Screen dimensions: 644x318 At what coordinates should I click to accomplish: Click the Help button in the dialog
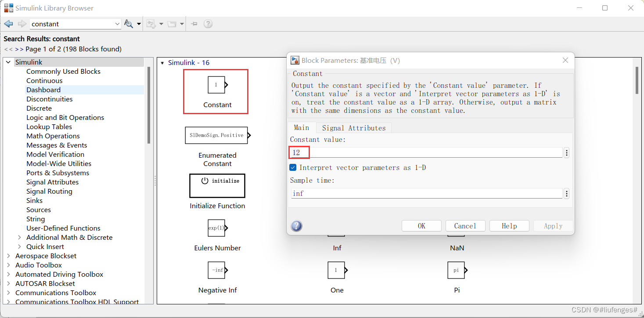(509, 226)
